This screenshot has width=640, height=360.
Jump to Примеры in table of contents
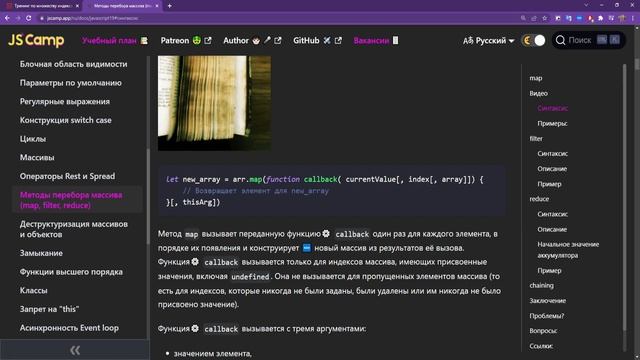point(552,123)
